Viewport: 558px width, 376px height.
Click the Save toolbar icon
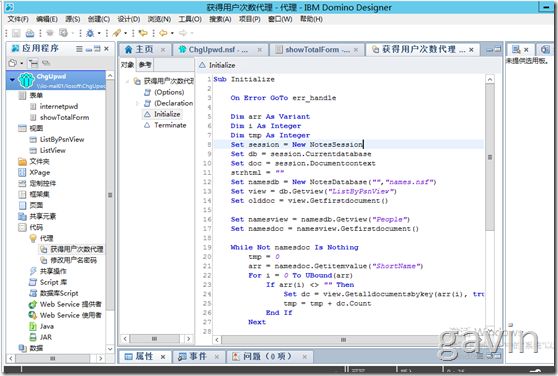pos(16,33)
